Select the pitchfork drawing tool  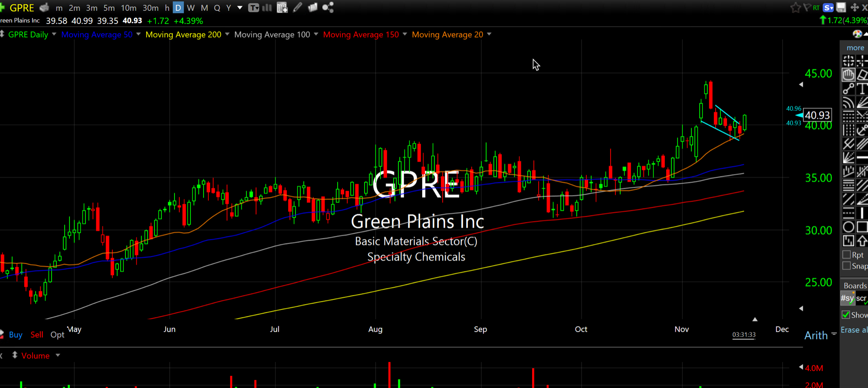(848, 144)
